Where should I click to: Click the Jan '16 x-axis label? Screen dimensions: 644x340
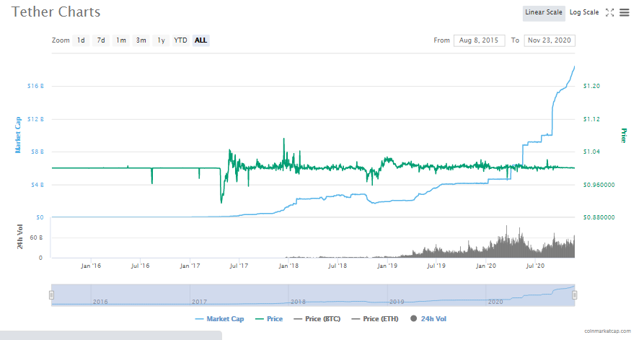(x=91, y=266)
